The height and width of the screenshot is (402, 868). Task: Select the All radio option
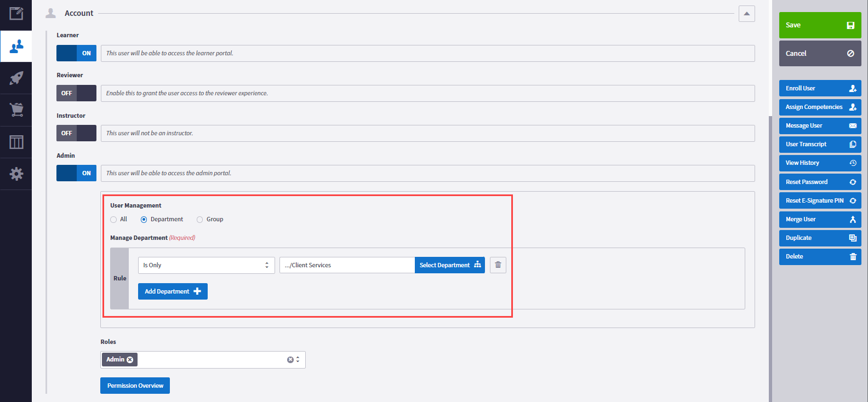coord(113,220)
